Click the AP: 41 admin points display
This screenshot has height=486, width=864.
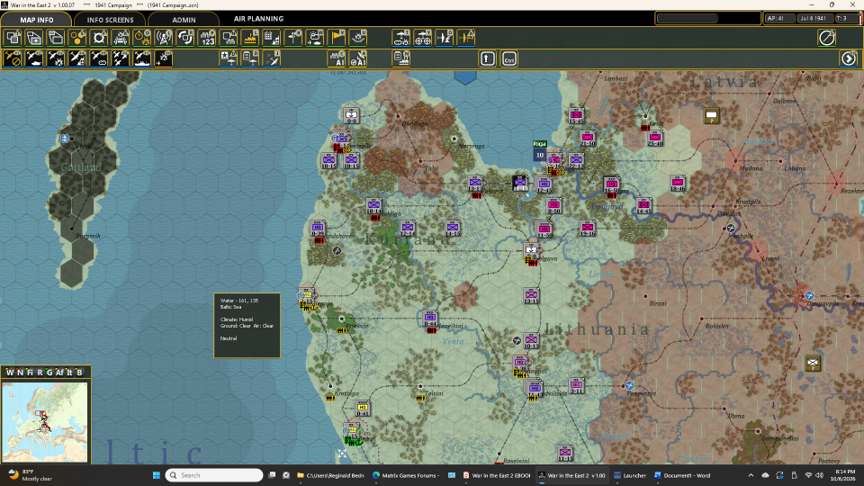pyautogui.click(x=778, y=18)
